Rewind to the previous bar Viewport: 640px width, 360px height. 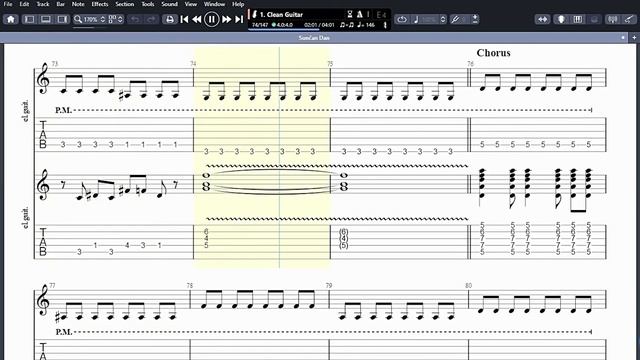[x=197, y=19]
